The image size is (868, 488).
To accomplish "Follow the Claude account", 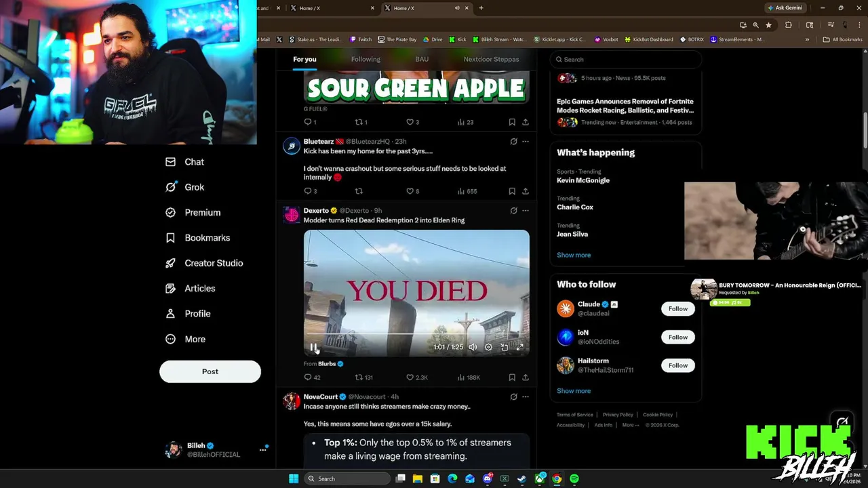I will [678, 308].
